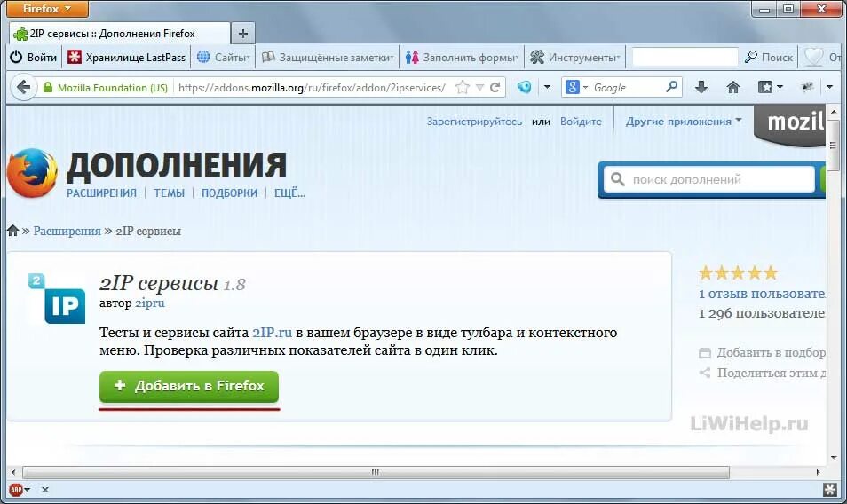Open the Bookmarks menu star button

(x=770, y=87)
